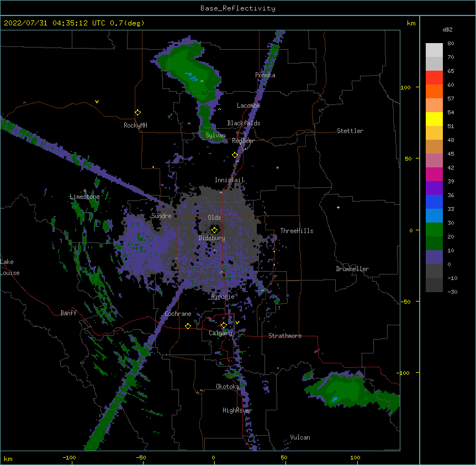Screen dimensions: 476x465
Task: Click the RedDeer city label
Action: (243, 141)
